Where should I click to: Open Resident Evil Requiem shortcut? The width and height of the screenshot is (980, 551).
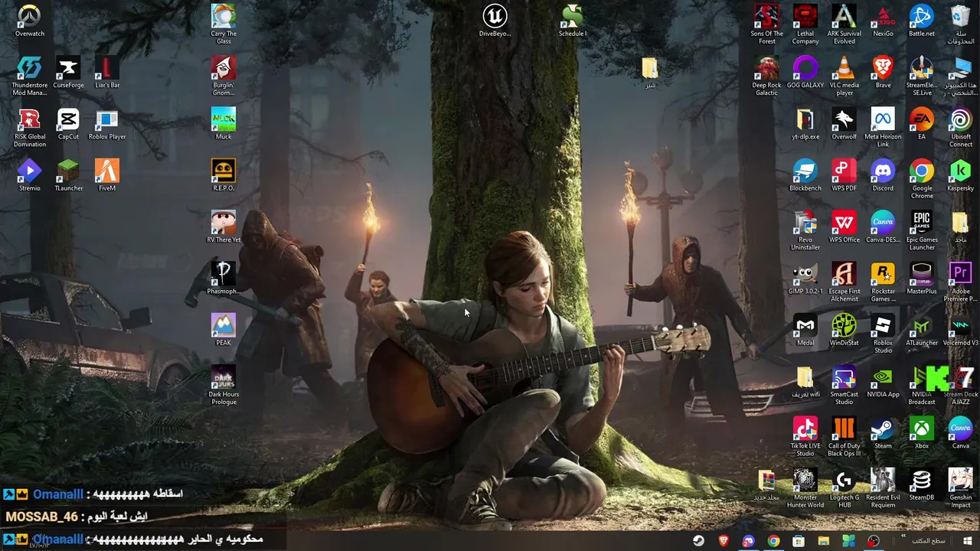coord(883,488)
